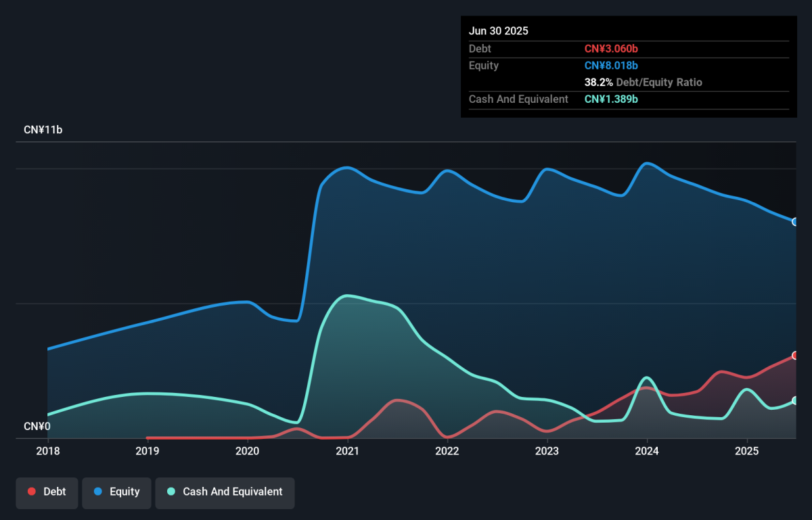The image size is (812, 520).
Task: Click the CN¥3.060b debt value
Action: click(611, 49)
